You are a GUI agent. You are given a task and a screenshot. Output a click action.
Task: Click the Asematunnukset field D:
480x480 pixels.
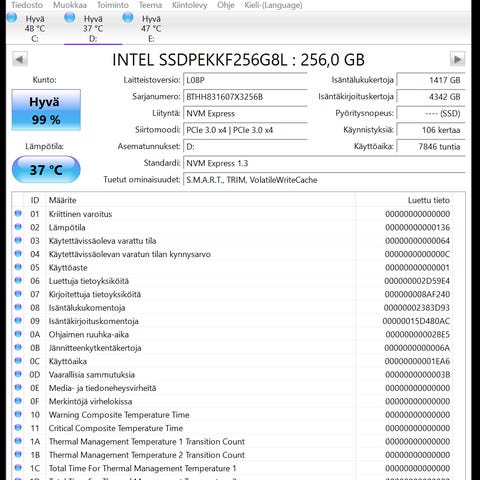click(245, 147)
